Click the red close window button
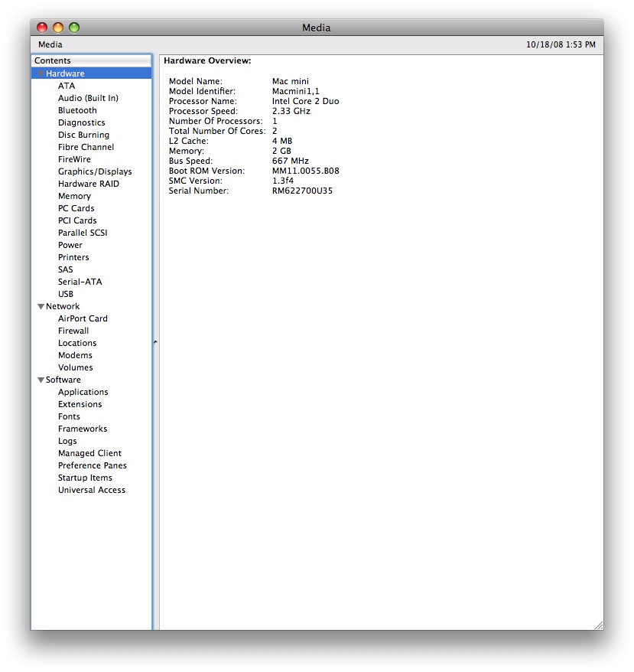The height and width of the screenshot is (672, 634). tap(42, 28)
